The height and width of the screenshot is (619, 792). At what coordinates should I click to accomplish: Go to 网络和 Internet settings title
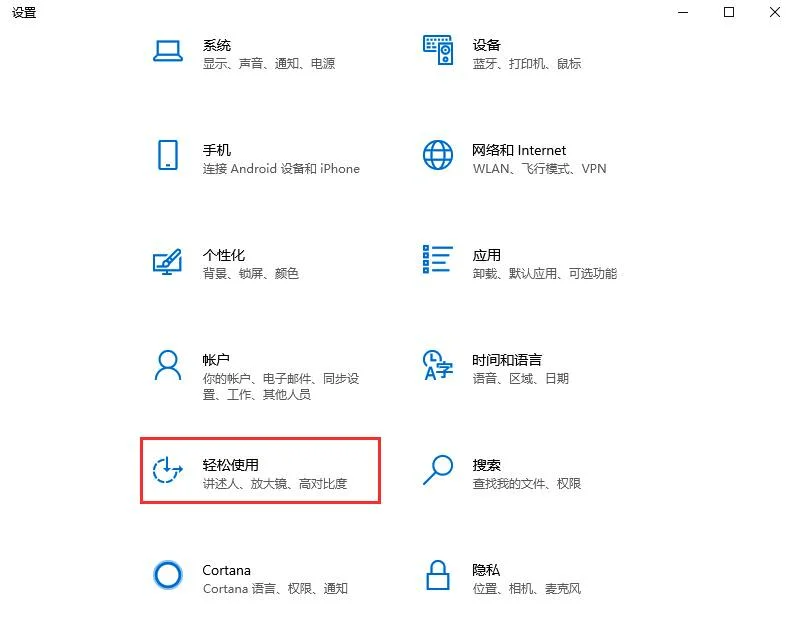pyautogui.click(x=519, y=150)
